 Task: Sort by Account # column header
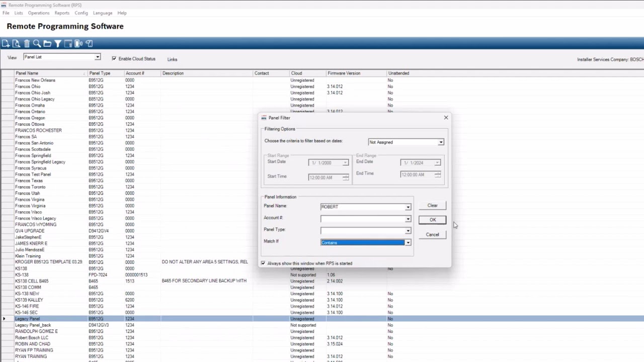coord(142,73)
